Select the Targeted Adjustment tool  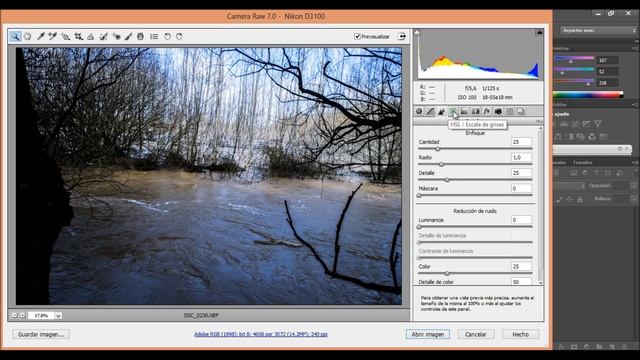click(65, 36)
